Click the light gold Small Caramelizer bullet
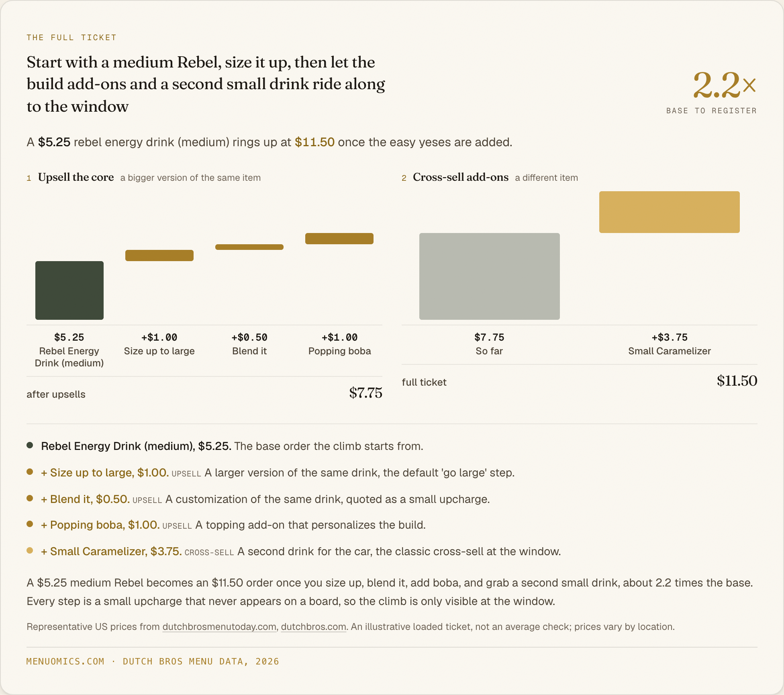This screenshot has height=695, width=784. 30,550
